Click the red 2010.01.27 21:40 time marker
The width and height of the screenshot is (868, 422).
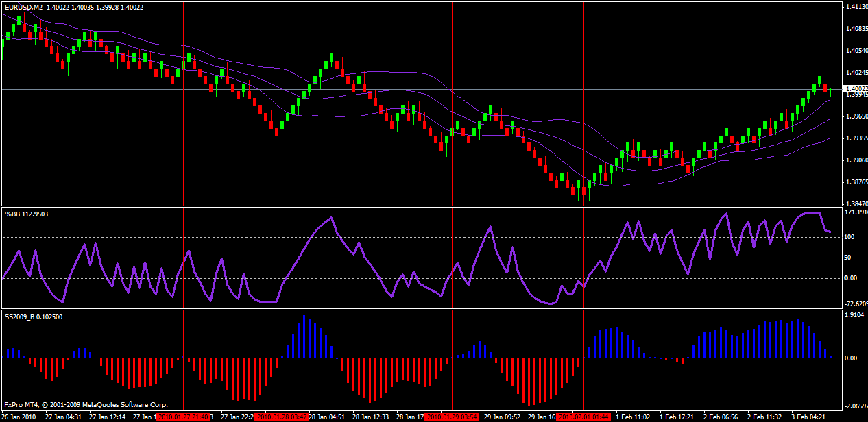point(183,417)
